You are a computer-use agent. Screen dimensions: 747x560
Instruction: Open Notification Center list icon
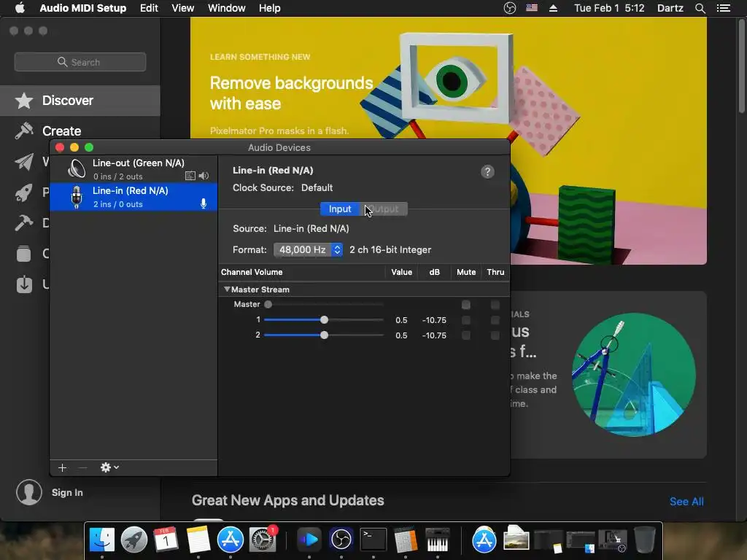724,8
